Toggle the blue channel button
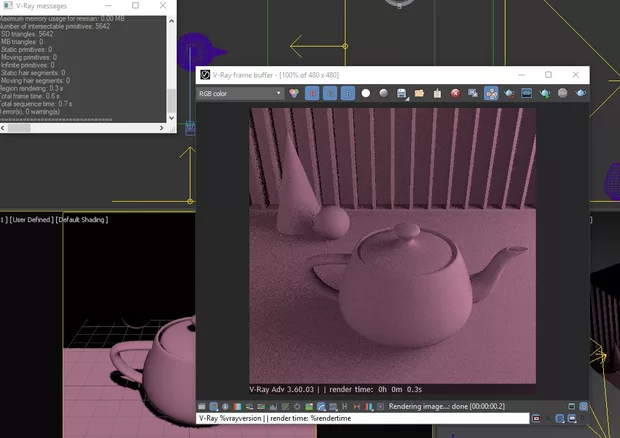This screenshot has height=438, width=620. point(347,93)
